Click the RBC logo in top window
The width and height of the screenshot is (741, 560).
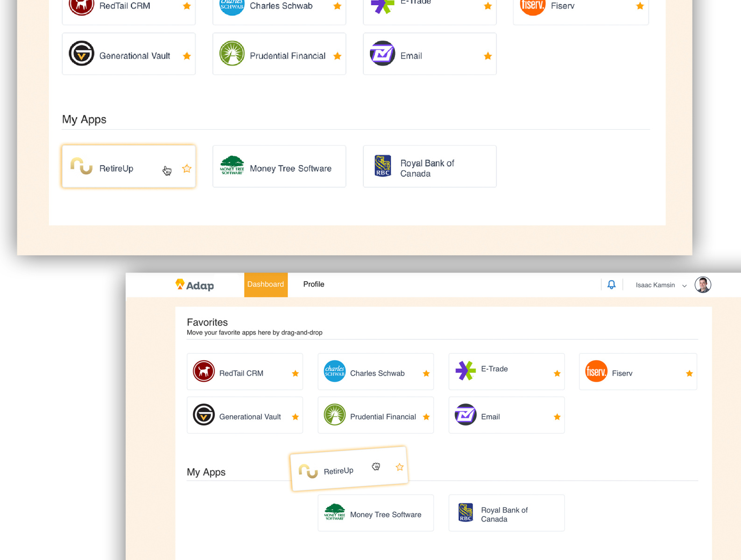pos(383,166)
